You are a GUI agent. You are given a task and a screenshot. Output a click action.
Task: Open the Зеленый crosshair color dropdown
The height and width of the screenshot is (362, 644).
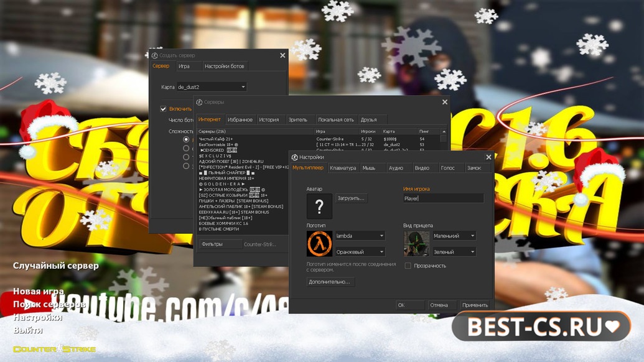tap(454, 251)
